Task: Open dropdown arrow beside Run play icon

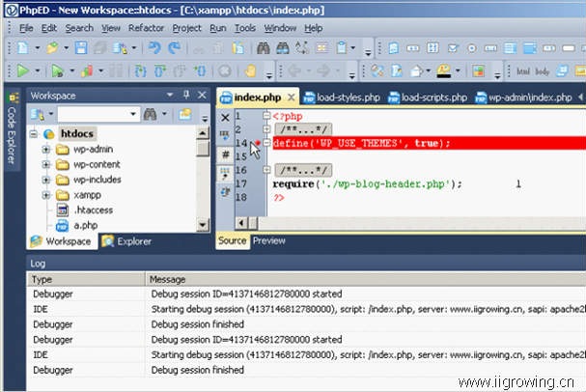Action: point(37,70)
